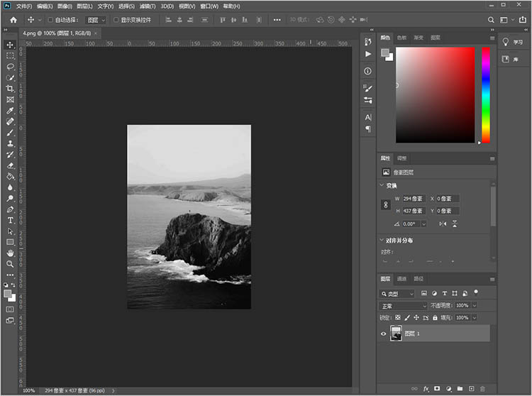532x396 pixels.
Task: Click the Home button in options bar
Action: (13, 20)
